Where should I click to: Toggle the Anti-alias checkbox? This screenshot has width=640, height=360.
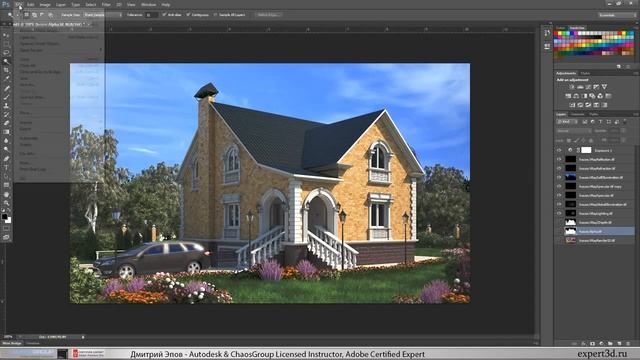[x=164, y=15]
